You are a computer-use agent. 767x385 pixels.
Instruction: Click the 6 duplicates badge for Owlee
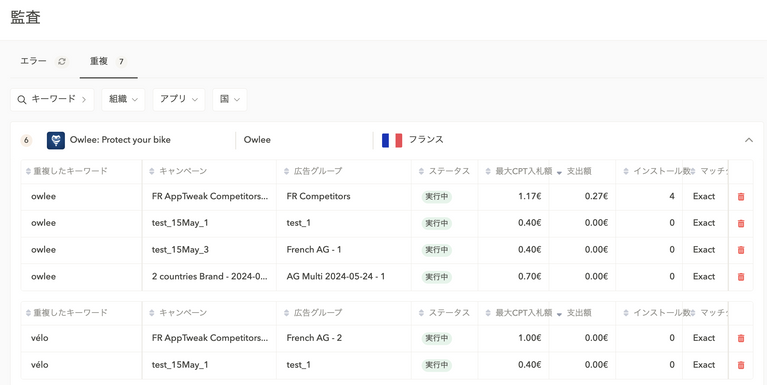pyautogui.click(x=26, y=140)
